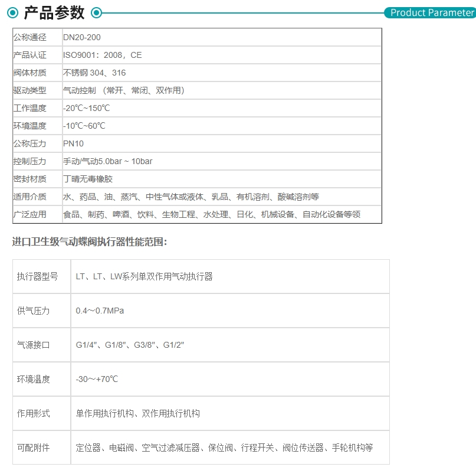Click the 产品认证 label
This screenshot has height=467, width=476.
point(29,55)
